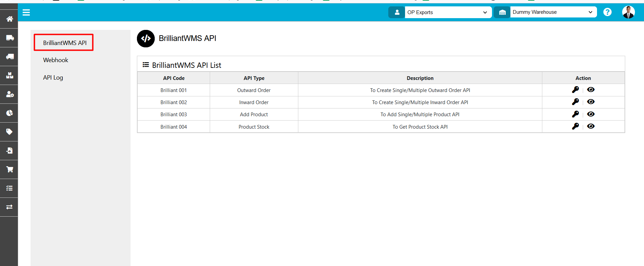644x266 pixels.
Task: Click the price tag sidebar icon
Action: click(9, 132)
